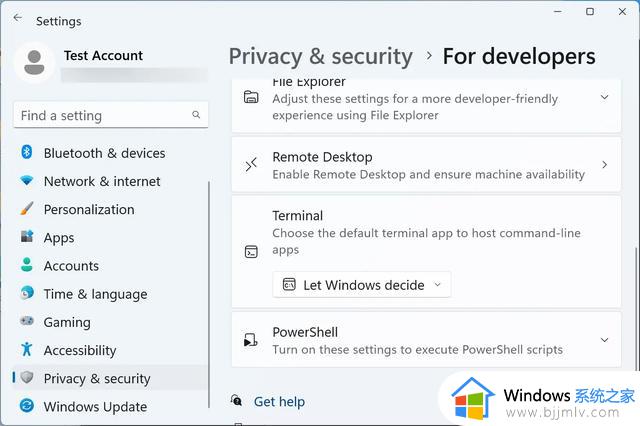Click the Apps sidebar icon
The width and height of the screenshot is (640, 426).
[x=27, y=236]
